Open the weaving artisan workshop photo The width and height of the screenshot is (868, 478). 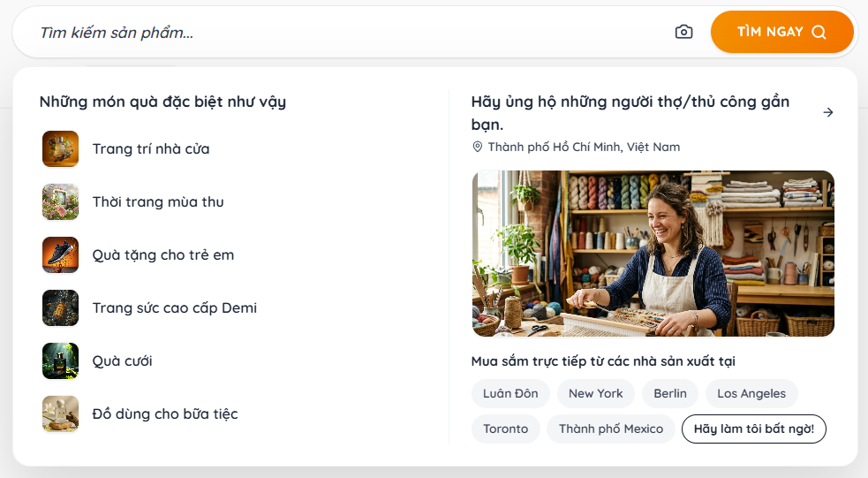pyautogui.click(x=653, y=254)
